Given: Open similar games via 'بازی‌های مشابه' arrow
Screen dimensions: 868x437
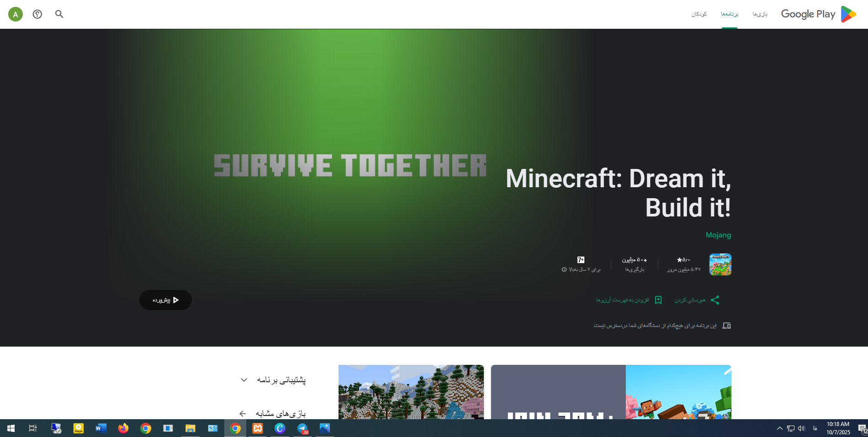Looking at the screenshot, I should (x=243, y=414).
